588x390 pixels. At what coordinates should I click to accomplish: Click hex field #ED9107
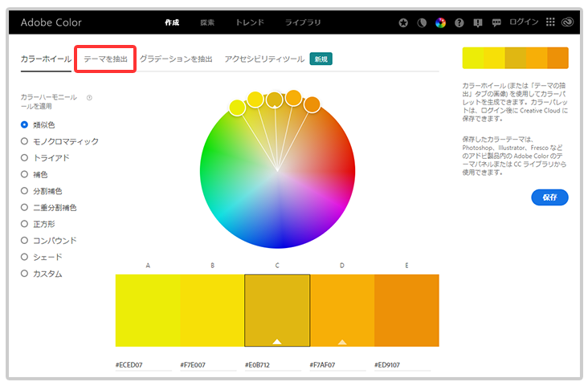(402, 365)
